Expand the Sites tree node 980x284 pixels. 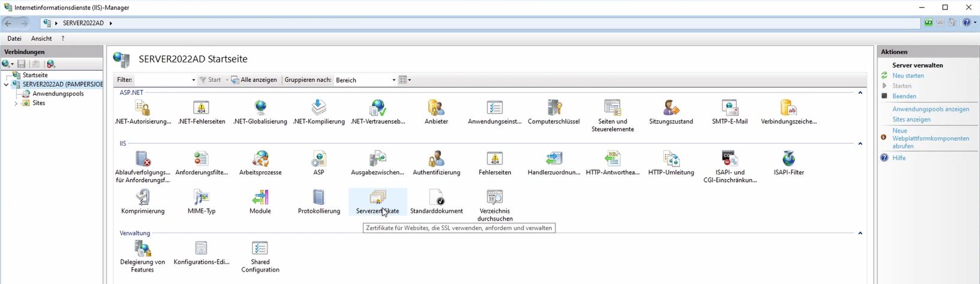tap(16, 103)
